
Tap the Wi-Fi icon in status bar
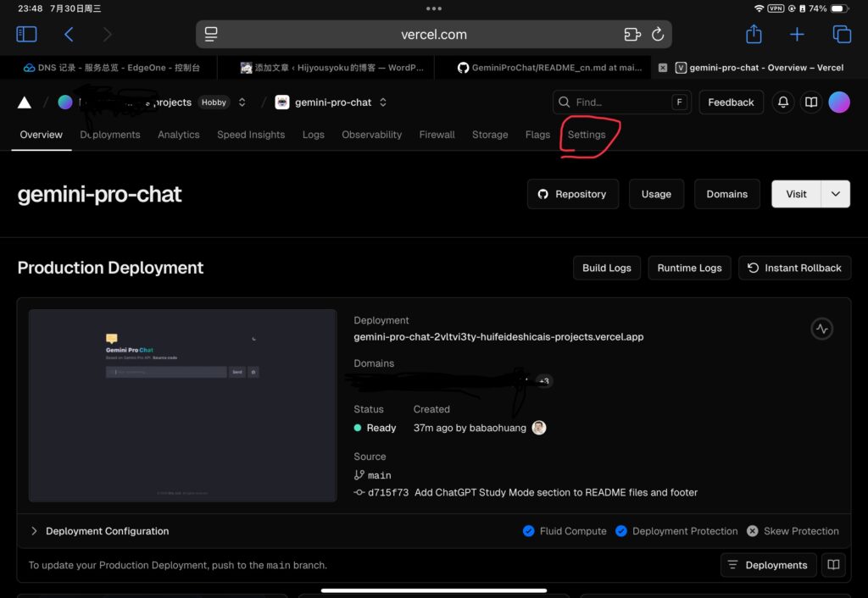coord(759,8)
